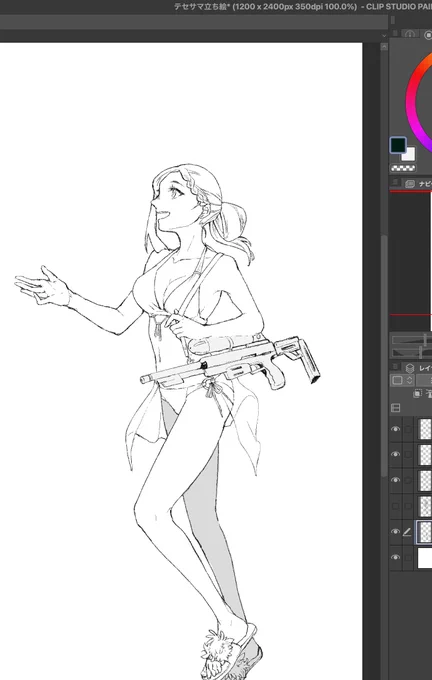Toggle the second-column box on the paper layer
Image resolution: width=432 pixels, height=680 pixels.
408,557
